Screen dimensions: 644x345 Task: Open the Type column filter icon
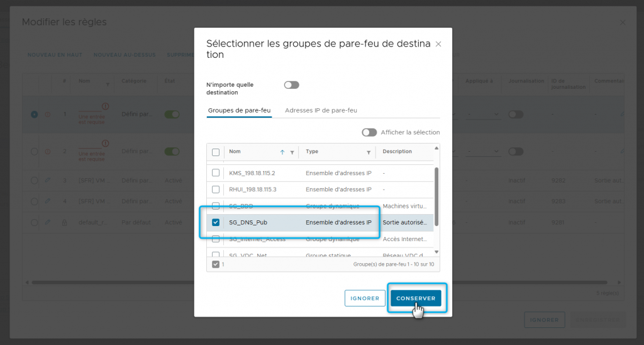coord(369,152)
